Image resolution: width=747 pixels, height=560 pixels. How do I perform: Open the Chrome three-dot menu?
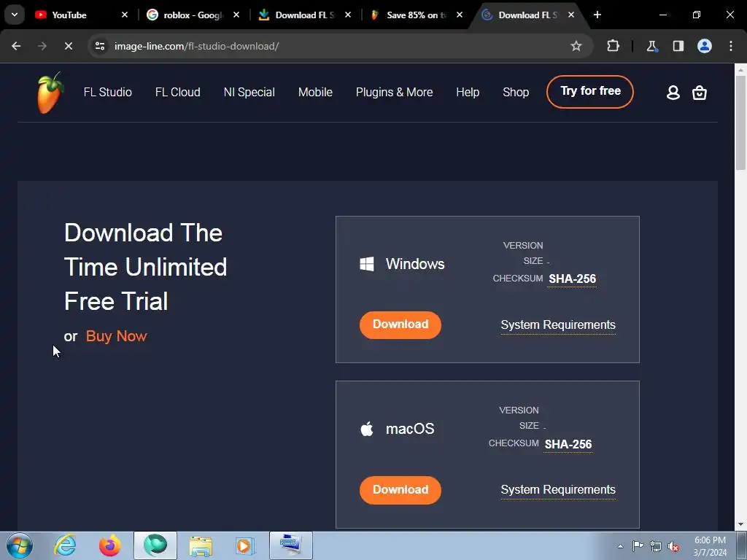coord(731,46)
